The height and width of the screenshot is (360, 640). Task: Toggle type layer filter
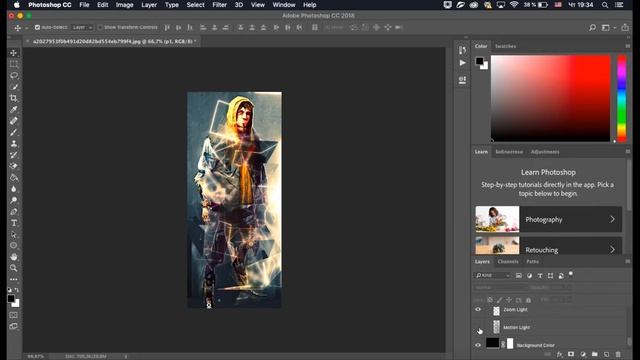click(540, 276)
